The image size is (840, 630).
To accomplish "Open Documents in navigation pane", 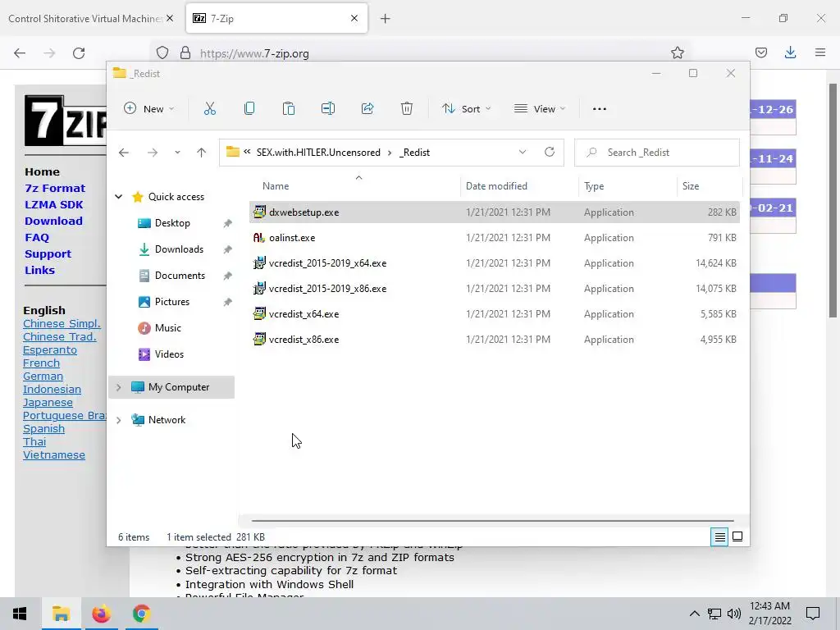I will [x=180, y=276].
